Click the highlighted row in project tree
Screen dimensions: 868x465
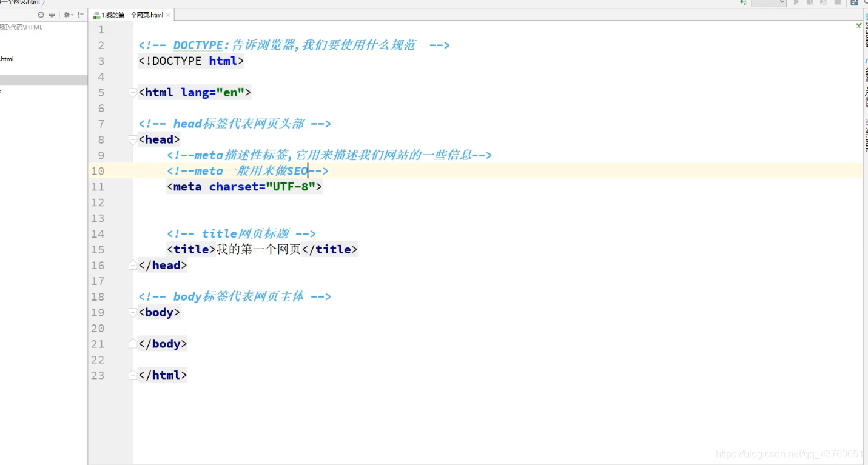[x=44, y=81]
